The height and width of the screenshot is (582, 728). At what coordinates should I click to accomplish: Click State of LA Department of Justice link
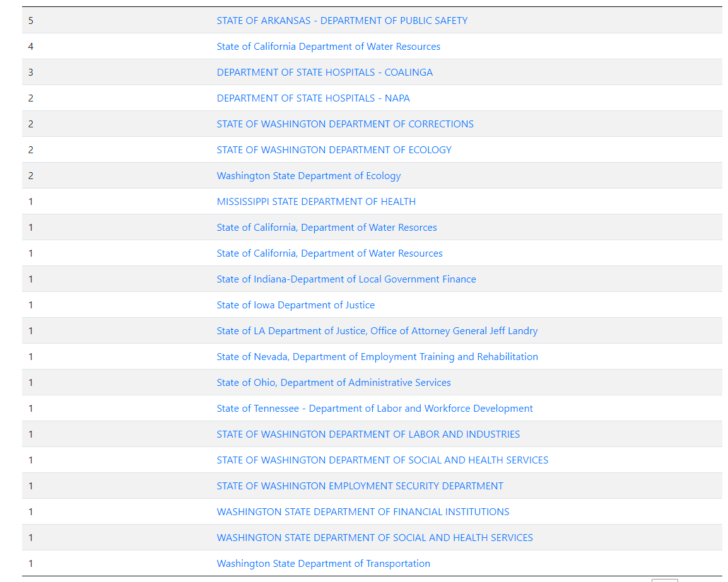tap(377, 331)
